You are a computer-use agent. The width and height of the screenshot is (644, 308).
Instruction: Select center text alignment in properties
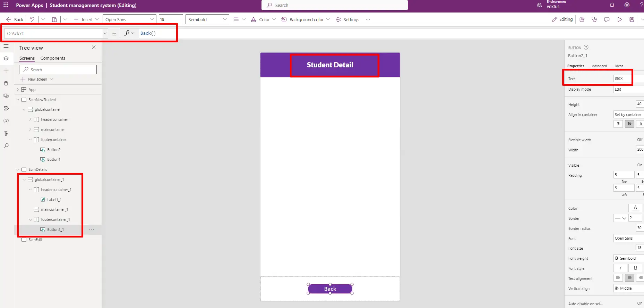coord(629,278)
